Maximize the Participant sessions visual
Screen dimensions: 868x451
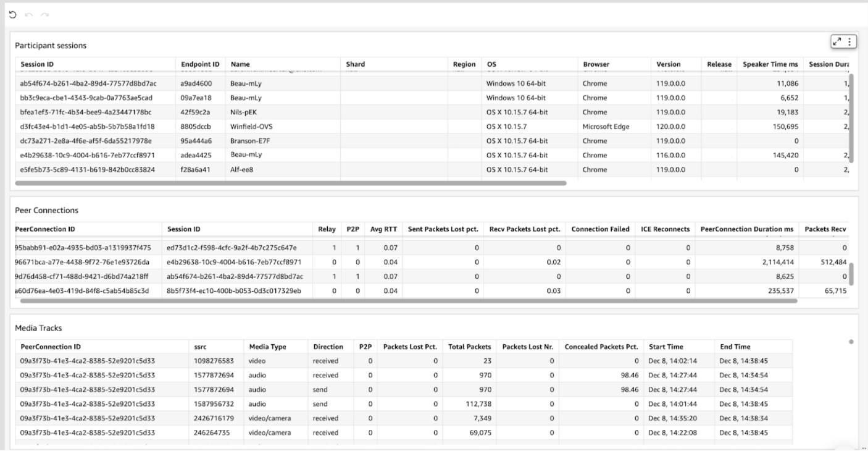coord(837,41)
